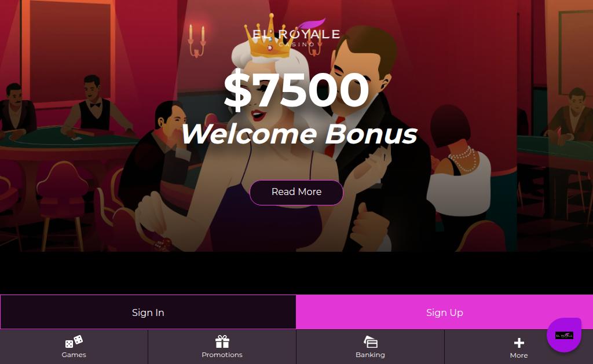593x364 pixels.
Task: Expand the More plus icon
Action: coord(519,343)
